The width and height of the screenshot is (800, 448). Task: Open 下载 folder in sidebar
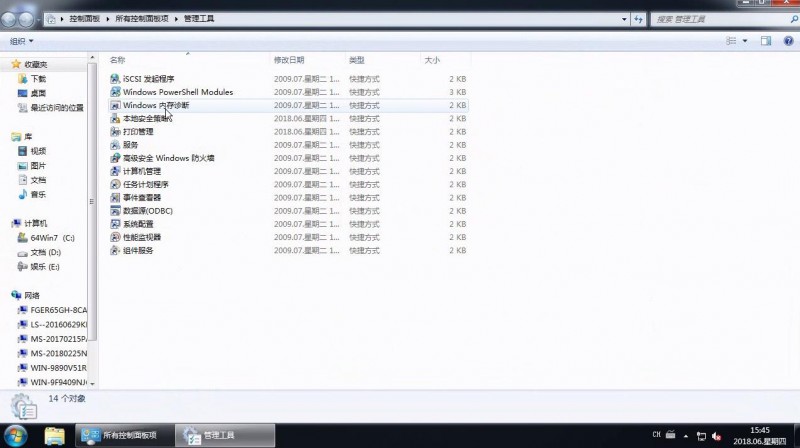[x=32, y=79]
